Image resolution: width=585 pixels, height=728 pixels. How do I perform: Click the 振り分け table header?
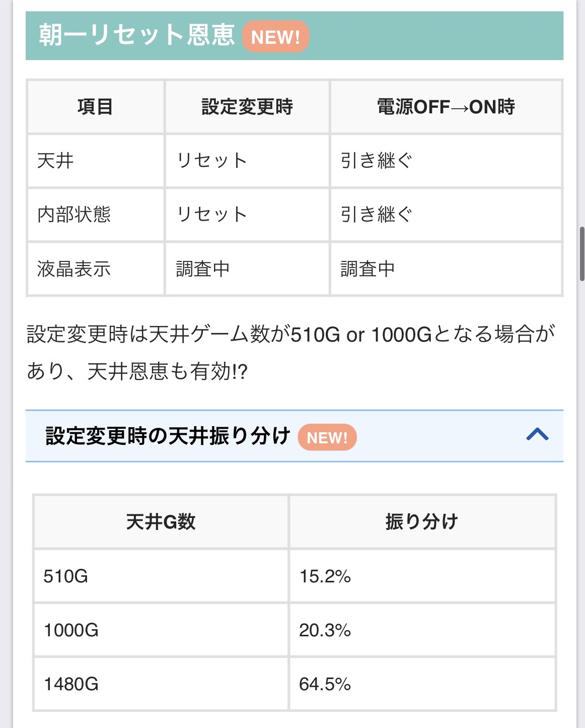pos(422,522)
